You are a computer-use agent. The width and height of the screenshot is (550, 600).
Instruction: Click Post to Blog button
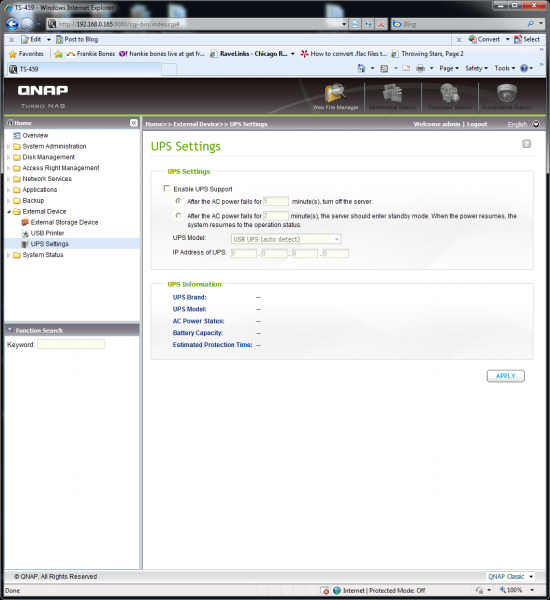pos(77,39)
